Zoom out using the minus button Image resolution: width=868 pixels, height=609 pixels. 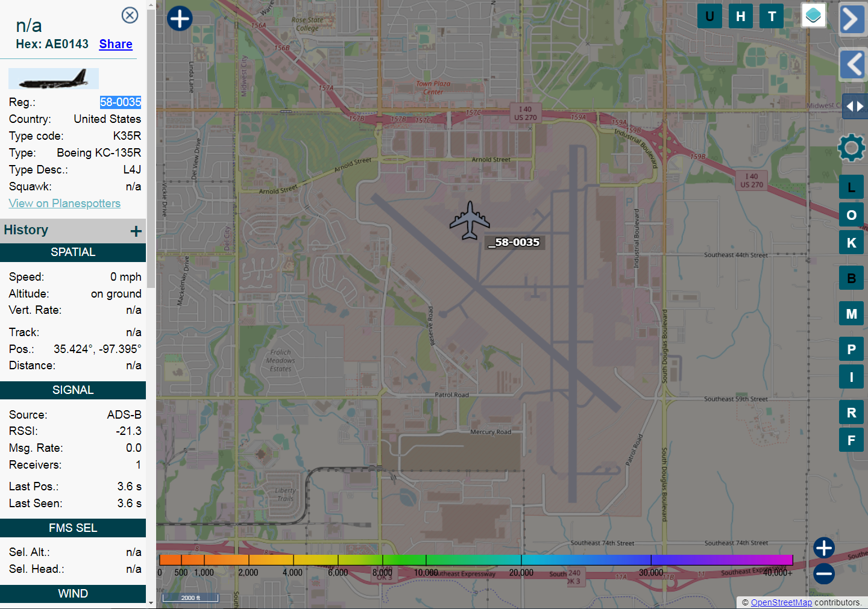824,574
